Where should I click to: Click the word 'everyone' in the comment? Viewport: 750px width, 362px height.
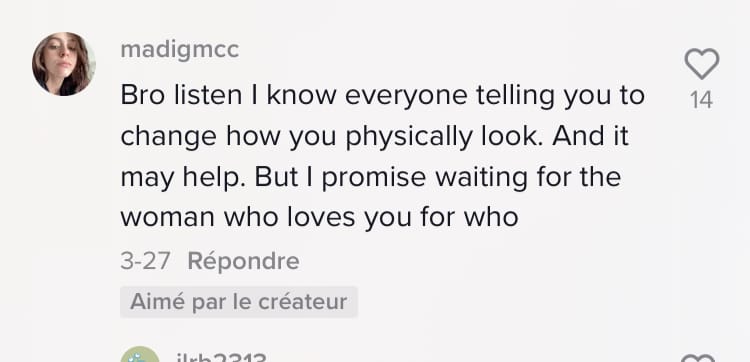[406, 96]
